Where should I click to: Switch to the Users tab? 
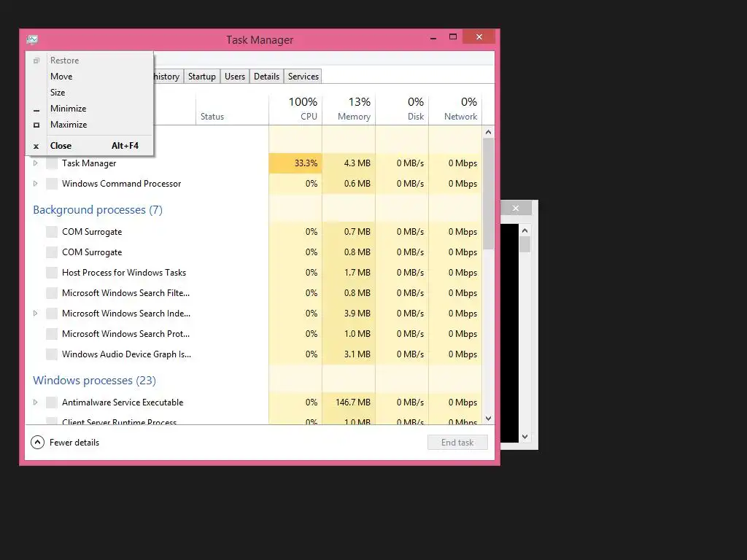(x=235, y=77)
